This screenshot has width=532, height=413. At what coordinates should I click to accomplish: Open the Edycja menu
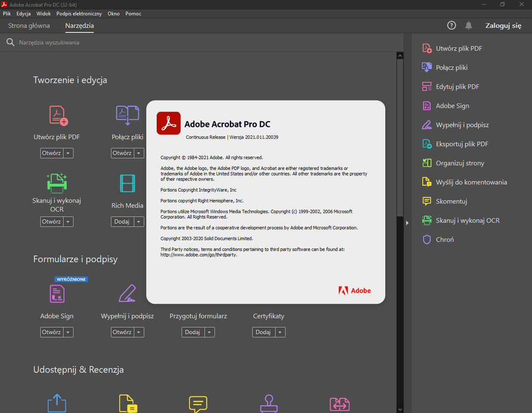[23, 13]
